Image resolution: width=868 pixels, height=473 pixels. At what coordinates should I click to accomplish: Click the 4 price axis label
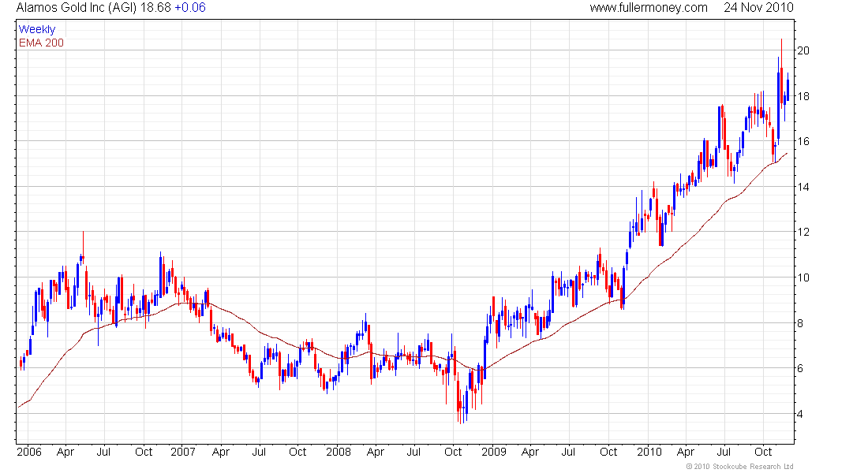pos(800,414)
